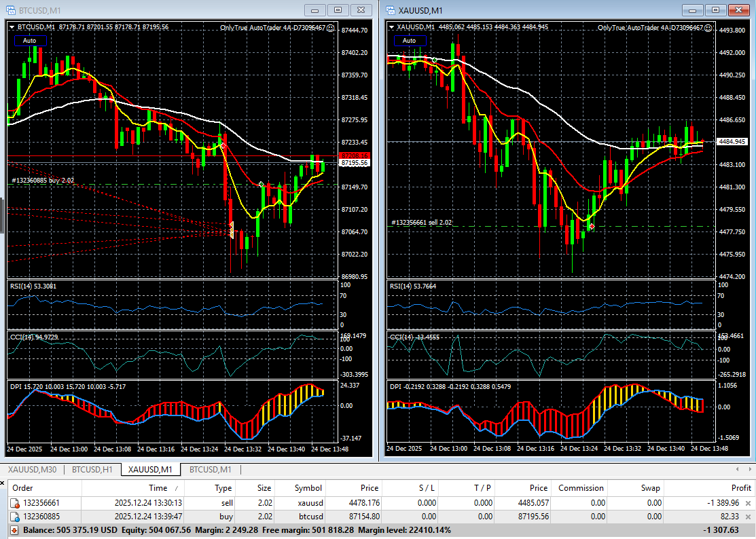Click the smiley expert advisor icon on BTCUSD chart

331,28
